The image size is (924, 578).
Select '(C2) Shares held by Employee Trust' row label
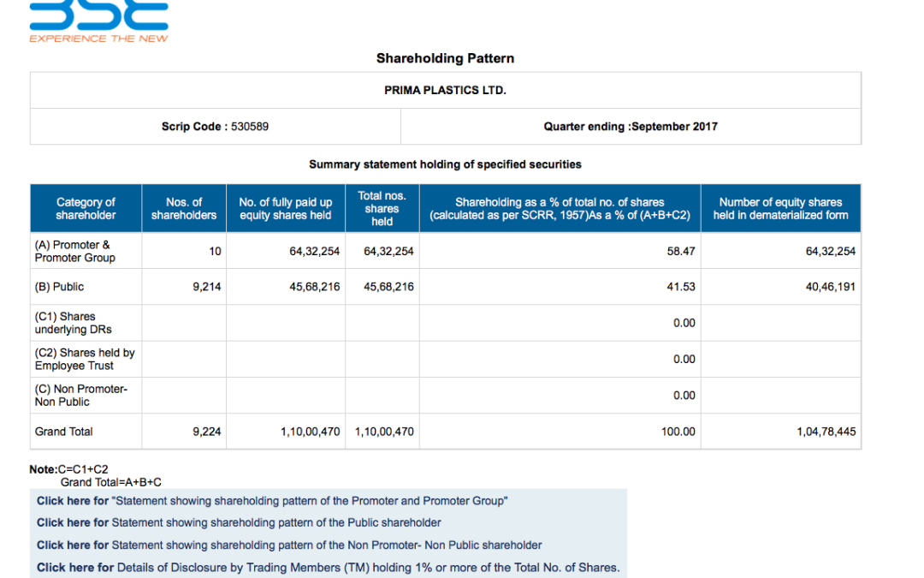pyautogui.click(x=85, y=359)
